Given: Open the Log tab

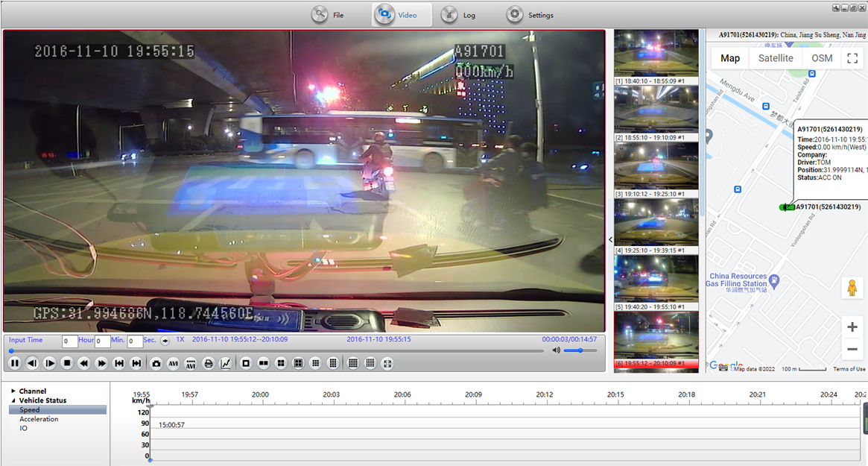Looking at the screenshot, I should click(x=458, y=15).
